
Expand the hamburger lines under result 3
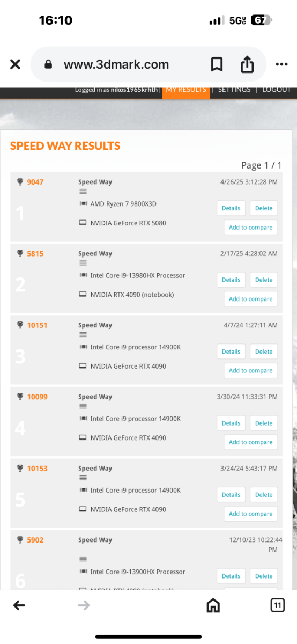(x=83, y=335)
